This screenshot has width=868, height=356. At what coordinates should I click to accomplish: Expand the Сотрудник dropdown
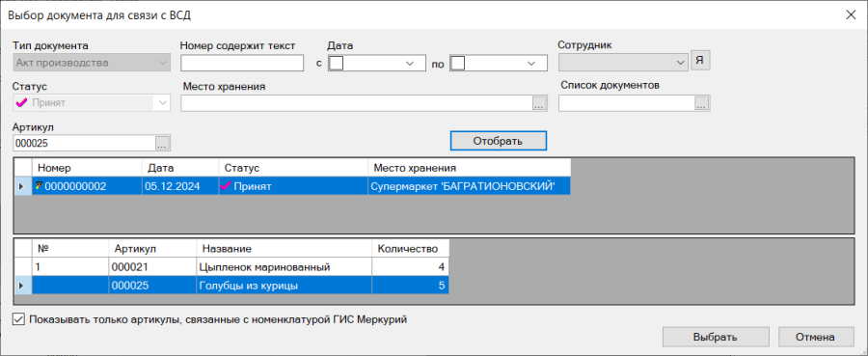[681, 63]
